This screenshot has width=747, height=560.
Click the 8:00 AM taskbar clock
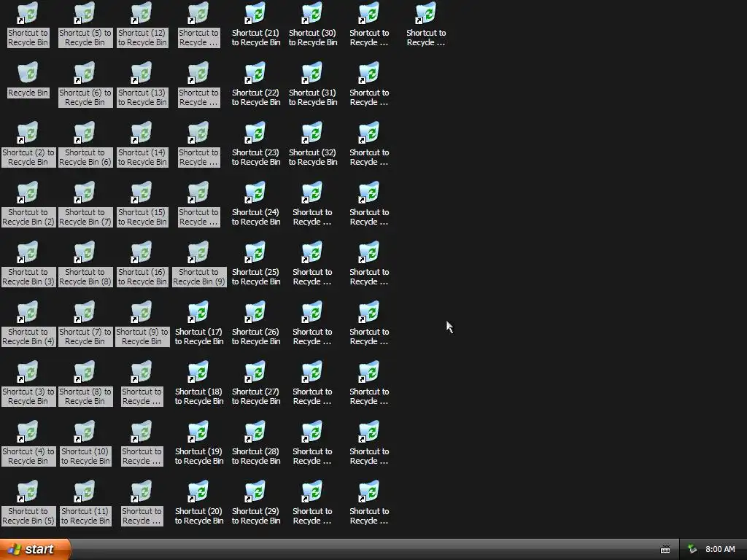(x=720, y=549)
